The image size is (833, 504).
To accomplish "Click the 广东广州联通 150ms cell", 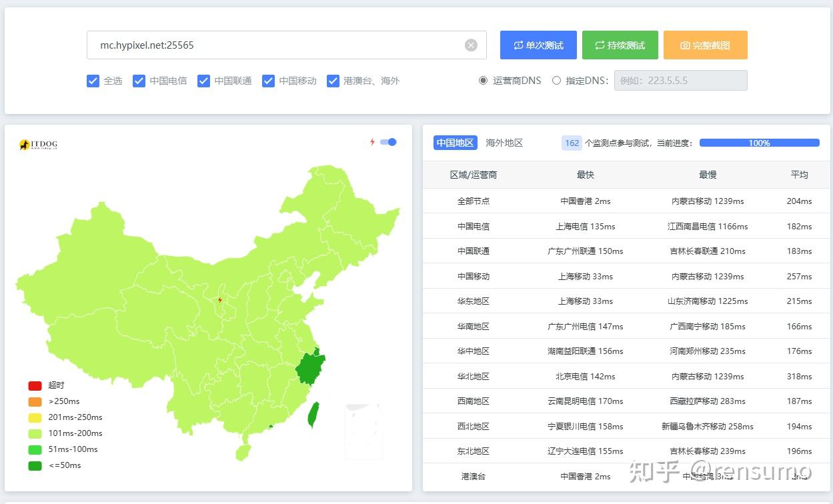I will tap(586, 251).
